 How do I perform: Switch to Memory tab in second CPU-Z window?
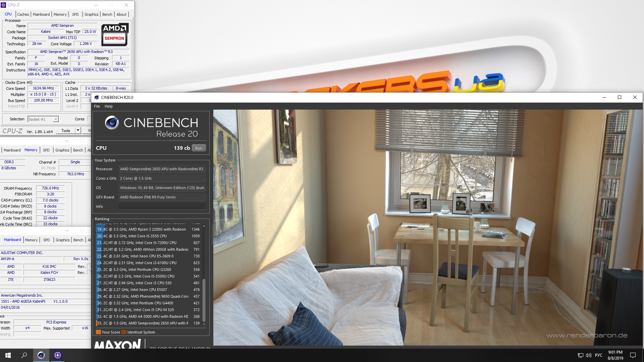click(31, 150)
